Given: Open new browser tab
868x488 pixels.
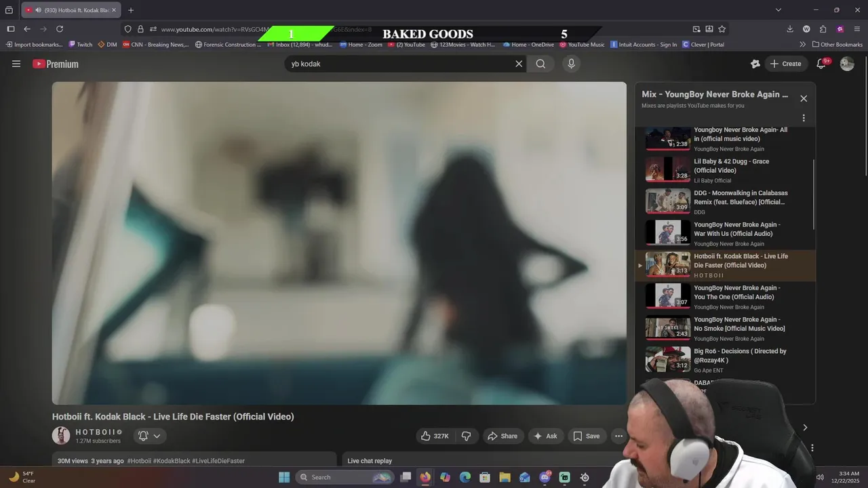Looking at the screenshot, I should click(x=131, y=10).
